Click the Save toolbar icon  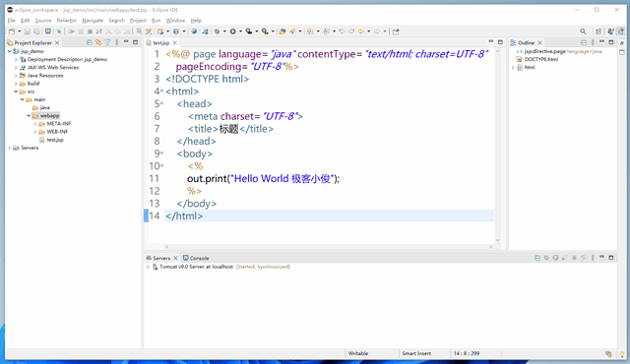tap(27, 31)
